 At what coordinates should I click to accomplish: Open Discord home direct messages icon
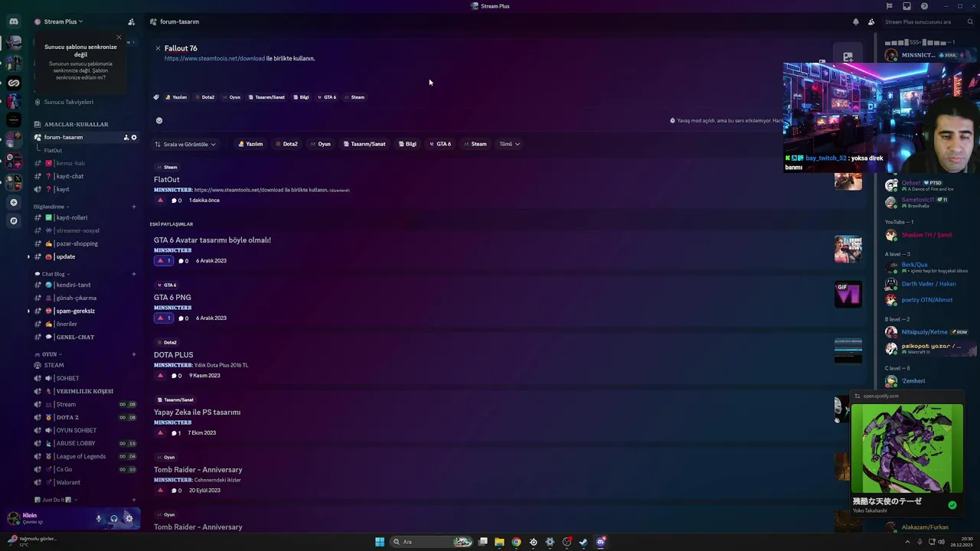tap(13, 21)
